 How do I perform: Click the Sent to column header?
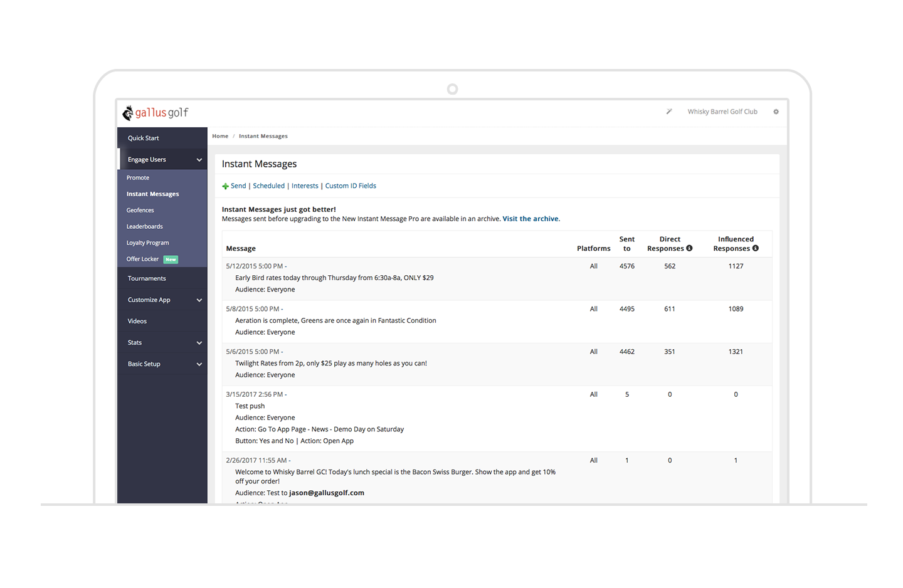coord(627,244)
